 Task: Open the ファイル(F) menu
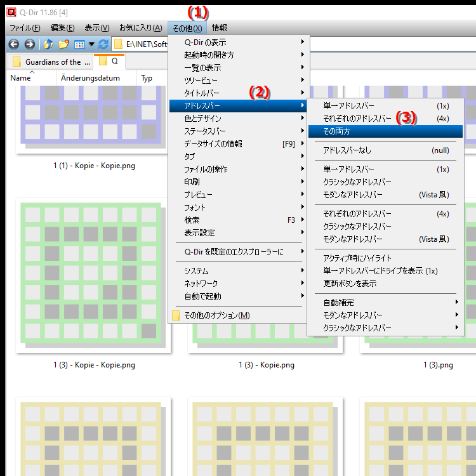click(x=25, y=28)
